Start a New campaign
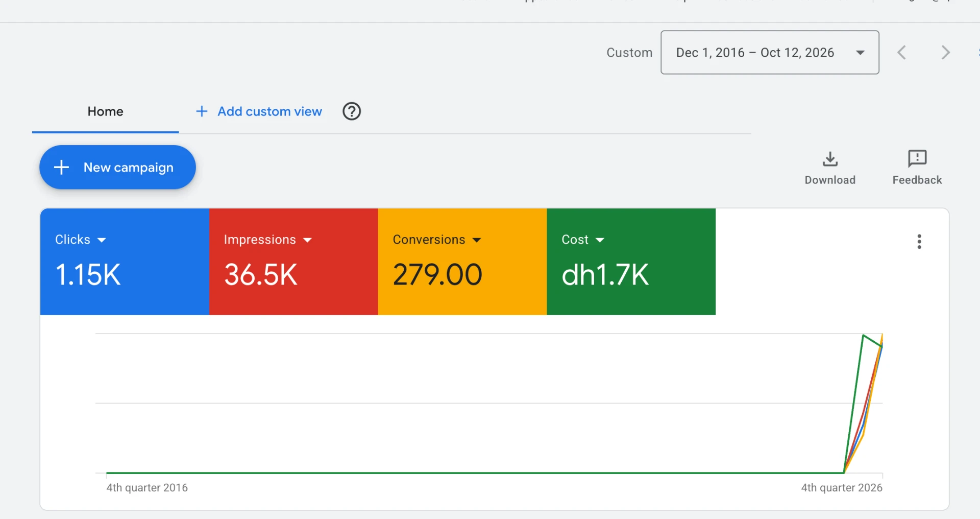 click(x=117, y=168)
